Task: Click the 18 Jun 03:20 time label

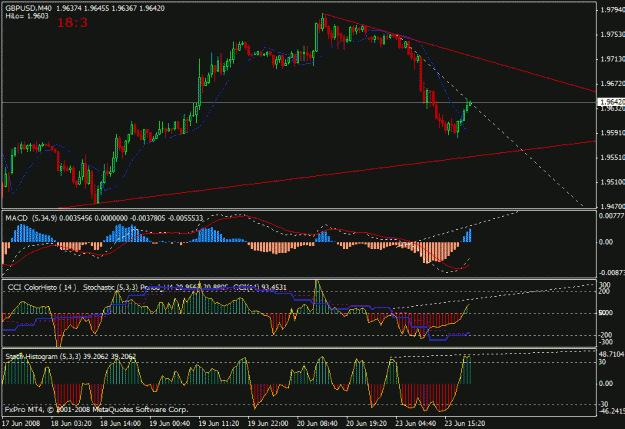Action: (71, 423)
